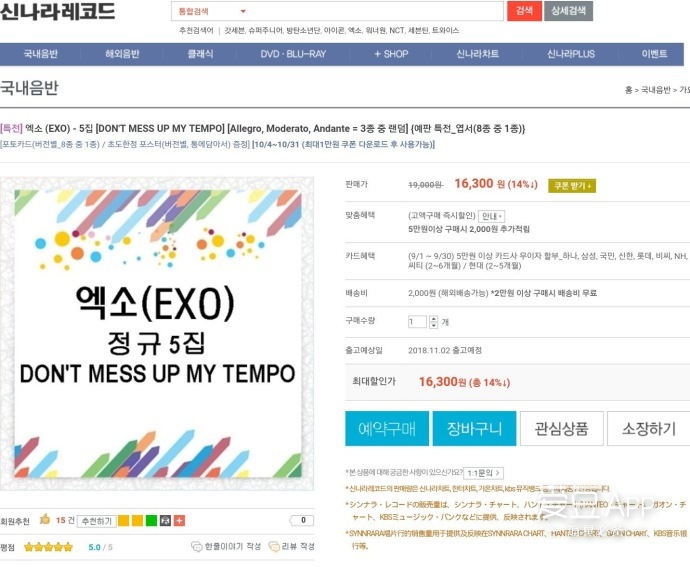Click the EXO album cover thumbnail

coord(157,334)
